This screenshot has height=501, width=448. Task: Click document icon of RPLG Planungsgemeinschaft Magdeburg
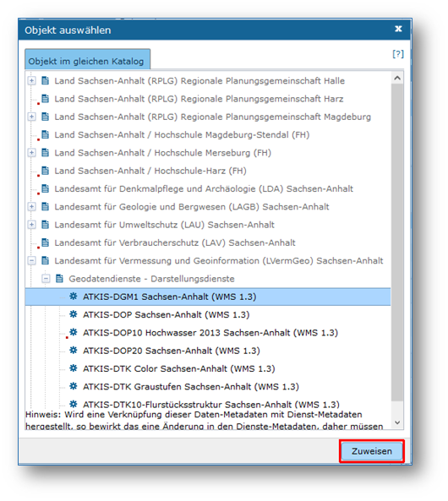[46, 117]
